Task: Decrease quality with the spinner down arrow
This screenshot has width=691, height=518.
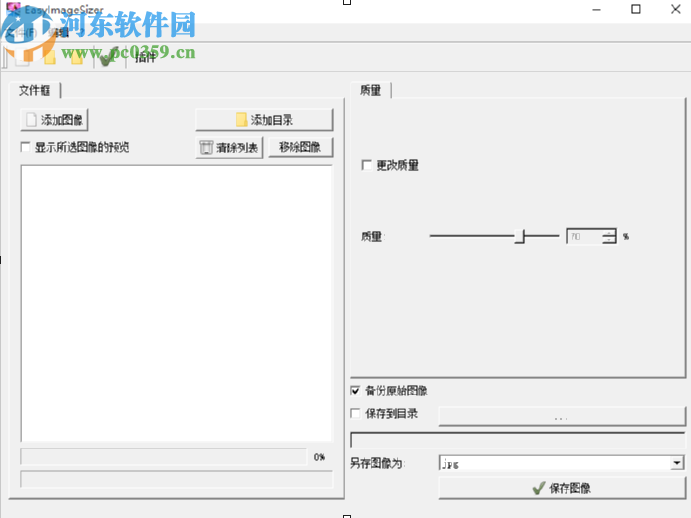Action: coord(609,240)
